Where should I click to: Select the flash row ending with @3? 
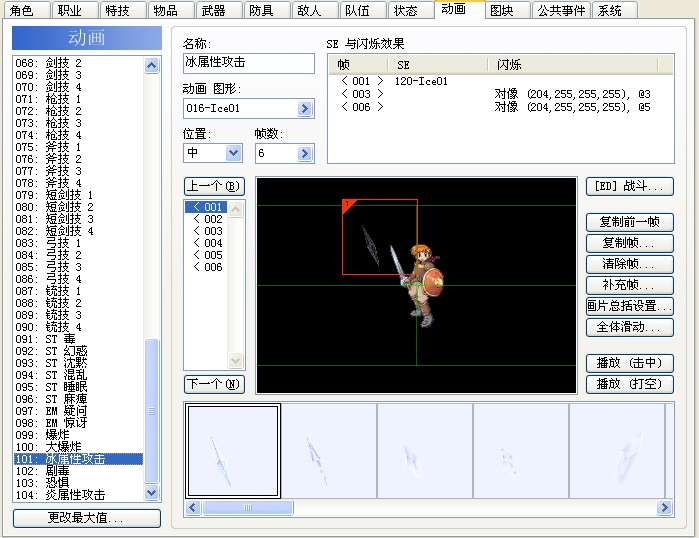pos(500,94)
